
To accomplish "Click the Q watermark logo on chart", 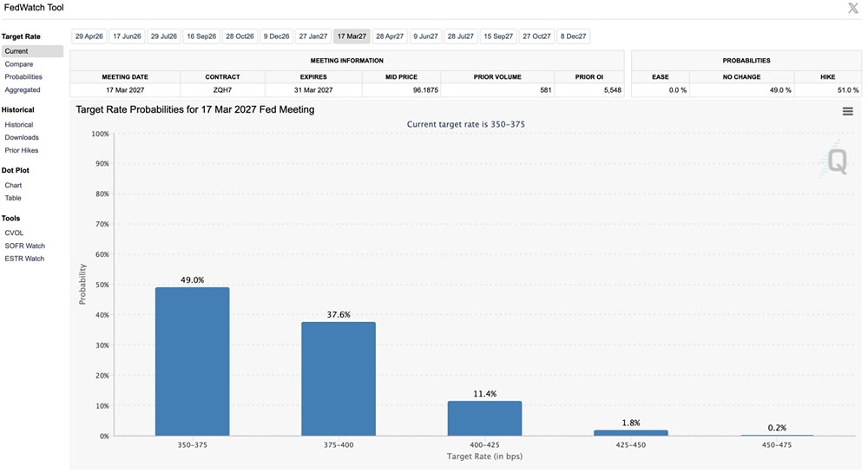I will click(834, 161).
